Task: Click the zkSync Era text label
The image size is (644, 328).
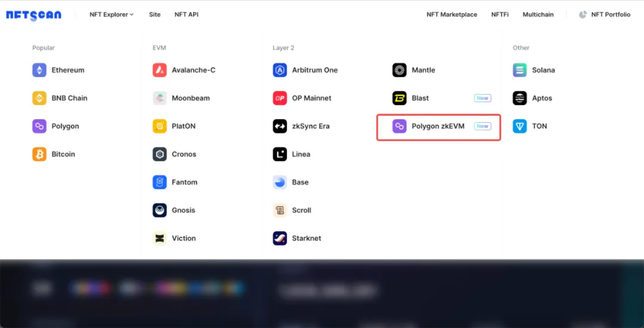Action: tap(311, 126)
